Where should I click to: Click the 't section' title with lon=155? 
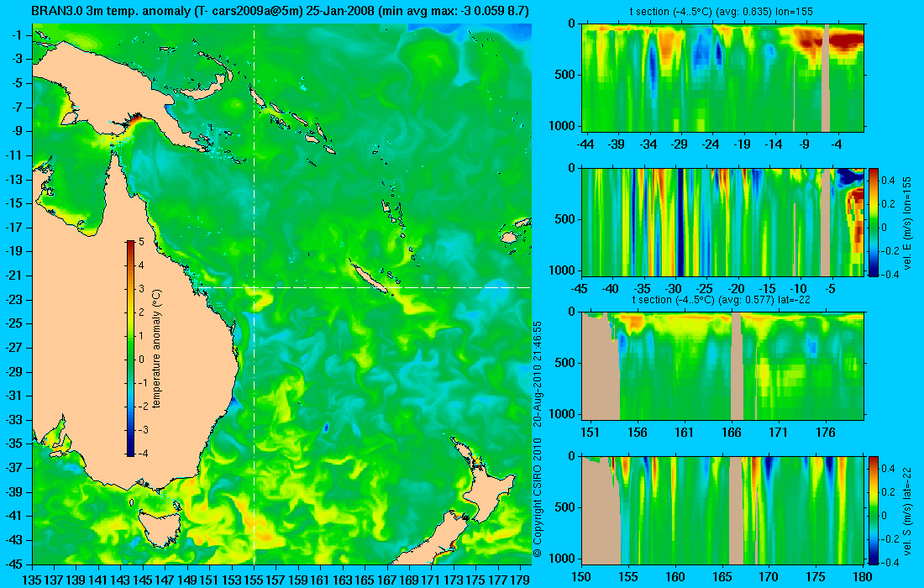722,12
